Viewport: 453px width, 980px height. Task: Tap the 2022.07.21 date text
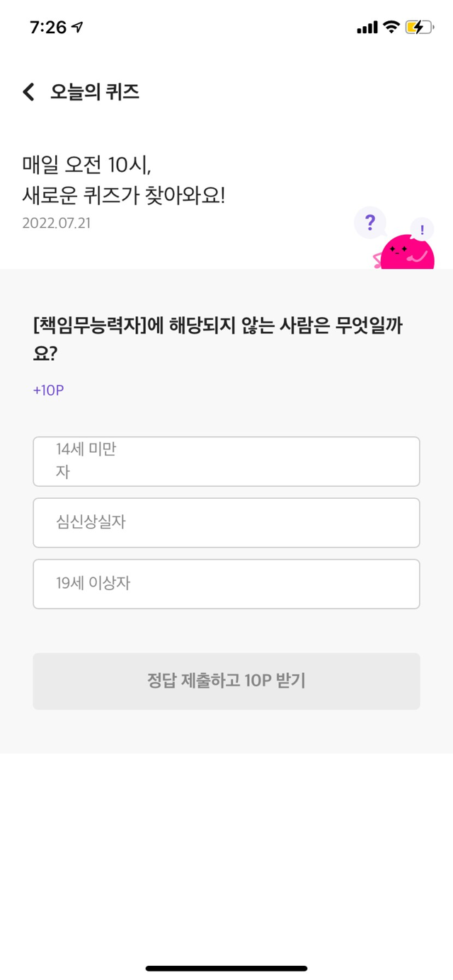pos(56,223)
